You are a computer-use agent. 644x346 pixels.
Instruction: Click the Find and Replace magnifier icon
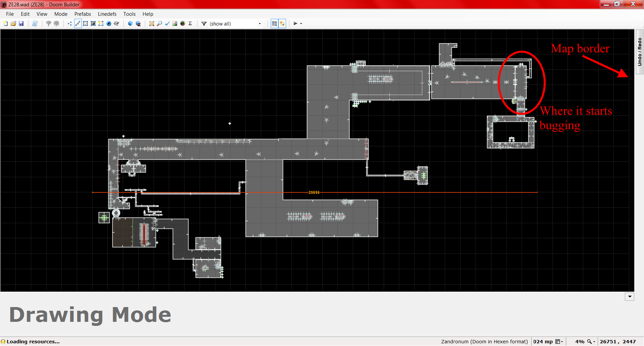(x=159, y=23)
